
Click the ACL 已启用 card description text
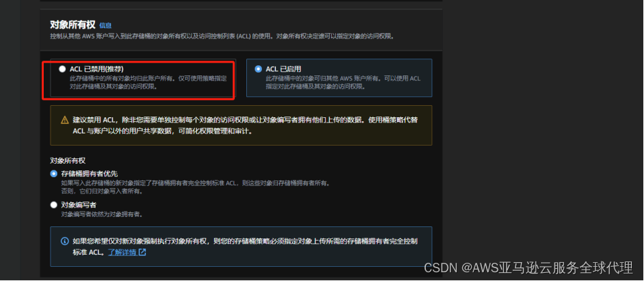pos(343,82)
